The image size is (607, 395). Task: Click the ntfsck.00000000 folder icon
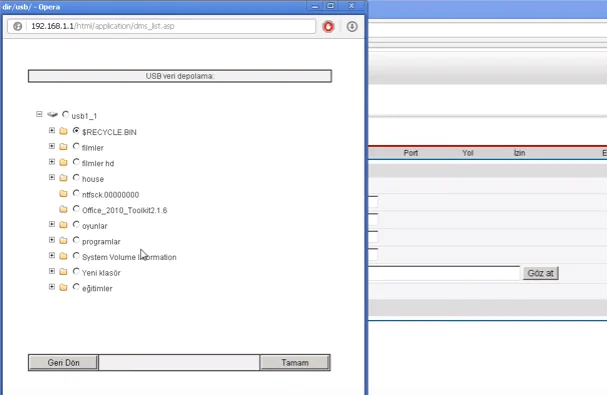(x=63, y=194)
